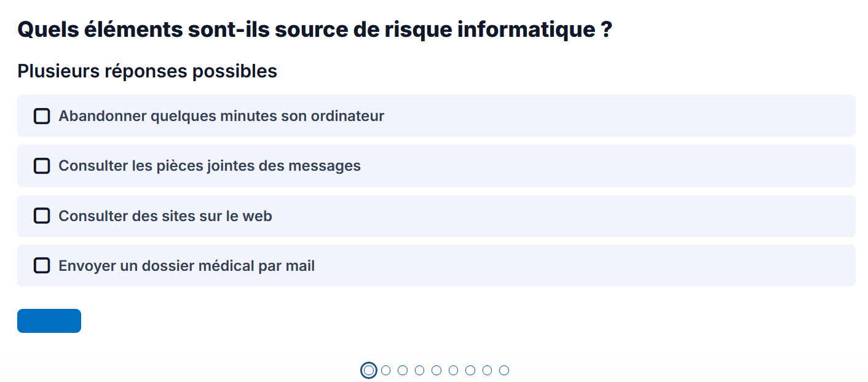Click the eighth pagination dot
The width and height of the screenshot is (868, 382).
pos(487,370)
